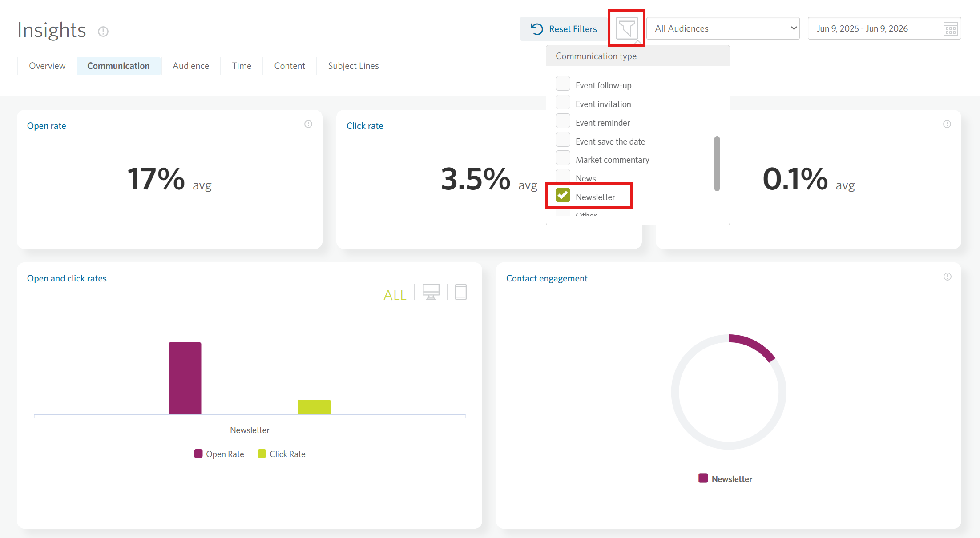Expand the All Audiences dropdown
The height and width of the screenshot is (538, 980).
(x=723, y=28)
